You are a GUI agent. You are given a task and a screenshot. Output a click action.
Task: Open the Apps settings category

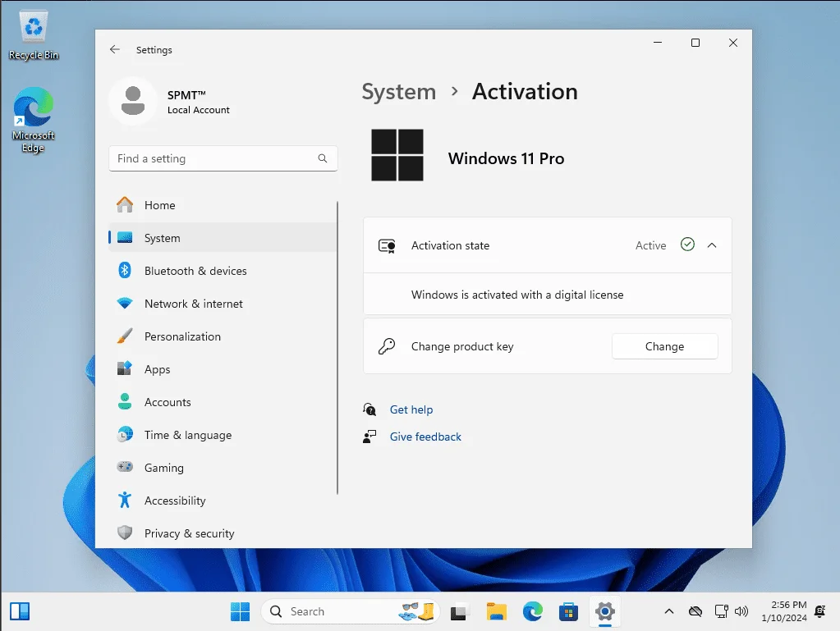pos(223,368)
